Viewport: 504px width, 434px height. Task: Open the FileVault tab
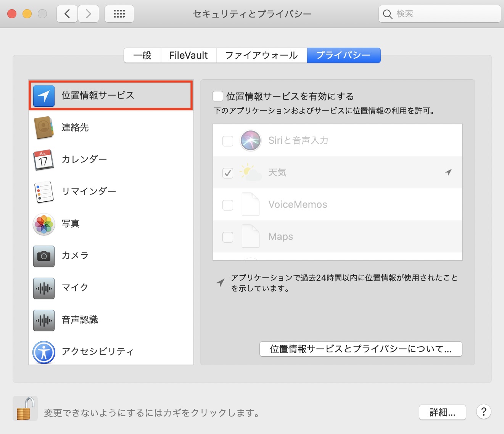(188, 55)
